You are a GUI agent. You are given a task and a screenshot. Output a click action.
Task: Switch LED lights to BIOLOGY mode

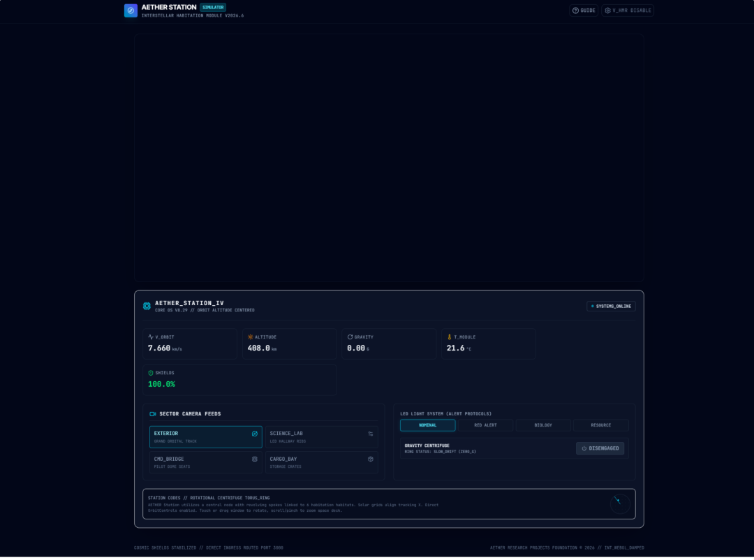[543, 425]
